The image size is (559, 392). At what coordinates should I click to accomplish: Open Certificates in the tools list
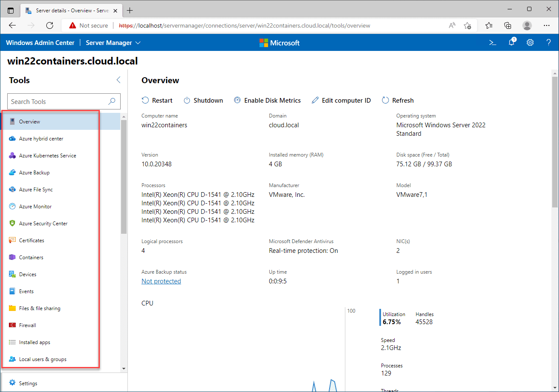31,241
